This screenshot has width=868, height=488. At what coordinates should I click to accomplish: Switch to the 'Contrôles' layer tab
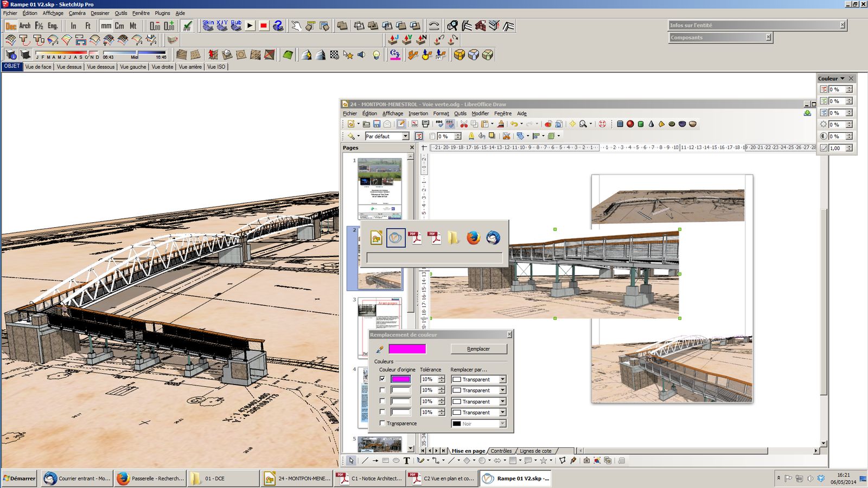click(x=501, y=451)
